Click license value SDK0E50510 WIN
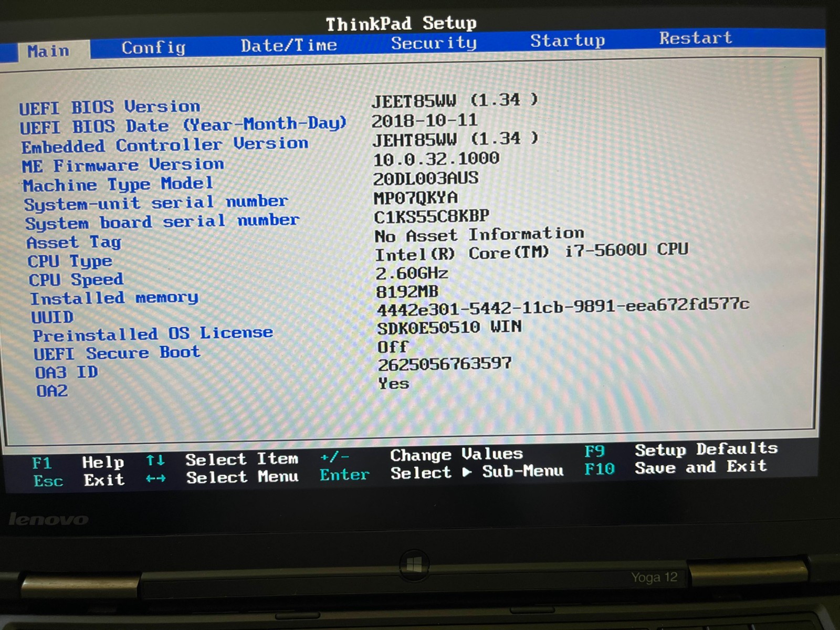The height and width of the screenshot is (630, 840). [449, 328]
